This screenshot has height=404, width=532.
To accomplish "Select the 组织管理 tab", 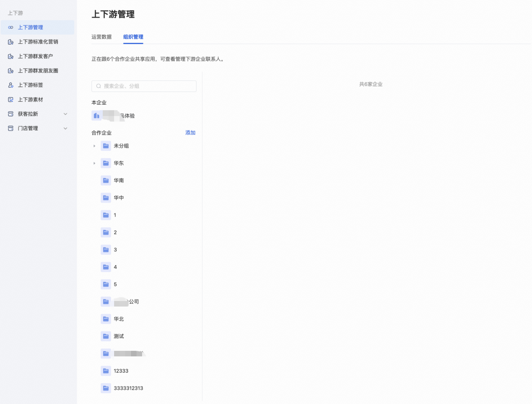I will tap(133, 37).
